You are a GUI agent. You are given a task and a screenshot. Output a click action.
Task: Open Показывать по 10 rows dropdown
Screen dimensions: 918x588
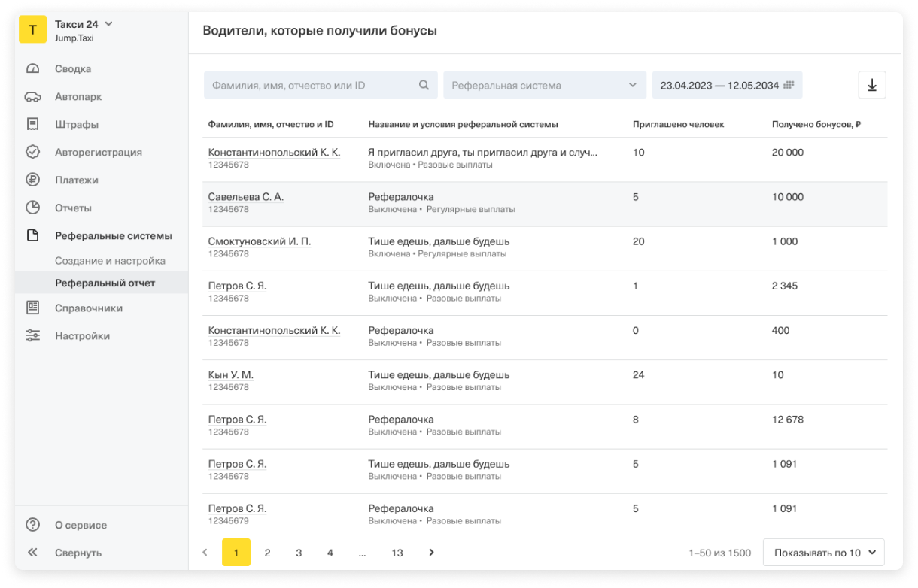(x=824, y=553)
